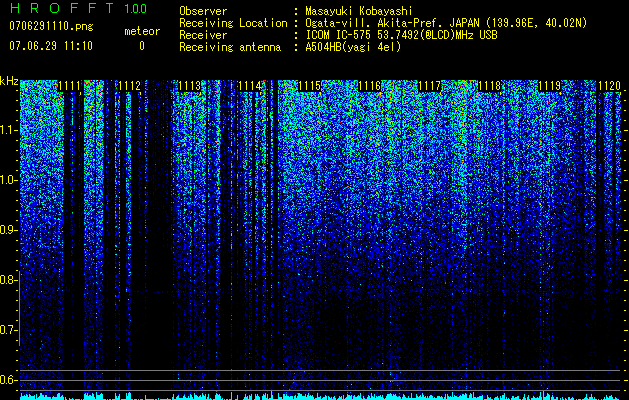629x400 pixels.
Task: Click the meteor count label
Action: point(142,31)
